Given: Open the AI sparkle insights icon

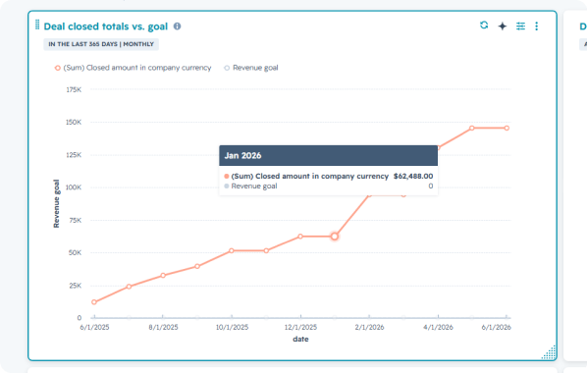Looking at the screenshot, I should pyautogui.click(x=503, y=26).
